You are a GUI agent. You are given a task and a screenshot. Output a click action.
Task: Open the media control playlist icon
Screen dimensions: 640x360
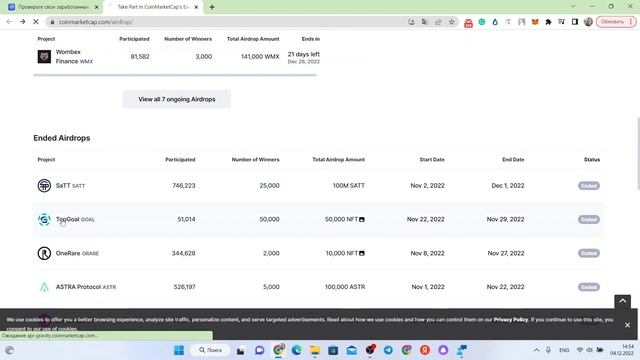click(562, 22)
